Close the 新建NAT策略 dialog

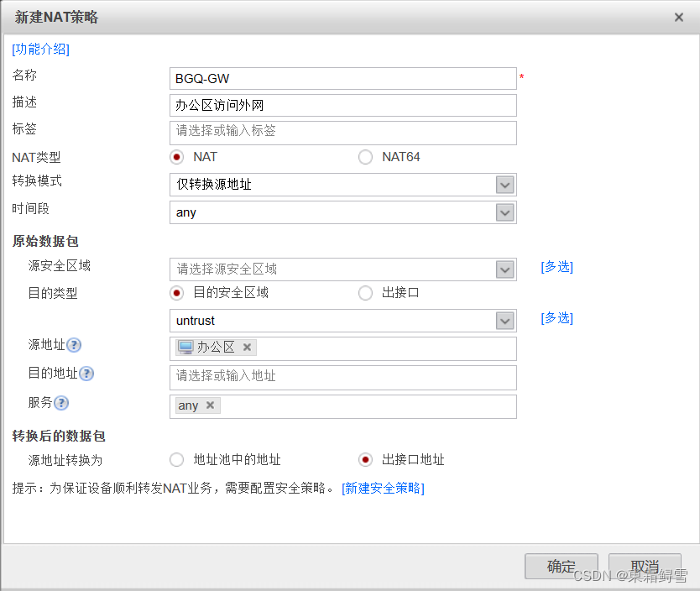point(678,18)
